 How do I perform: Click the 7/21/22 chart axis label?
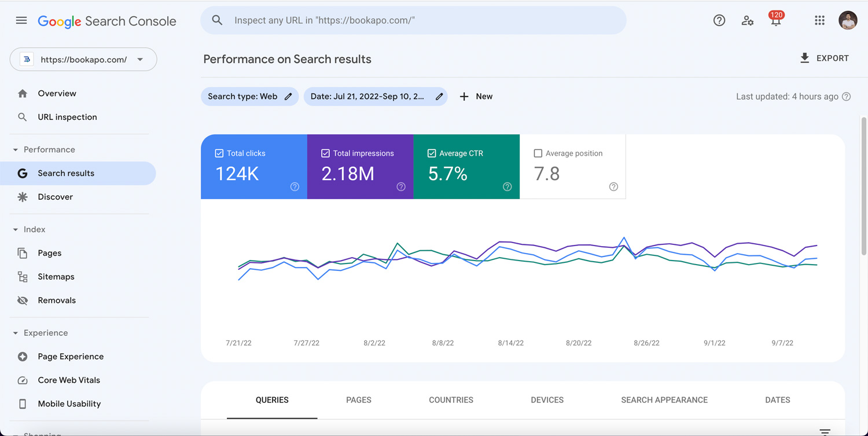click(238, 343)
